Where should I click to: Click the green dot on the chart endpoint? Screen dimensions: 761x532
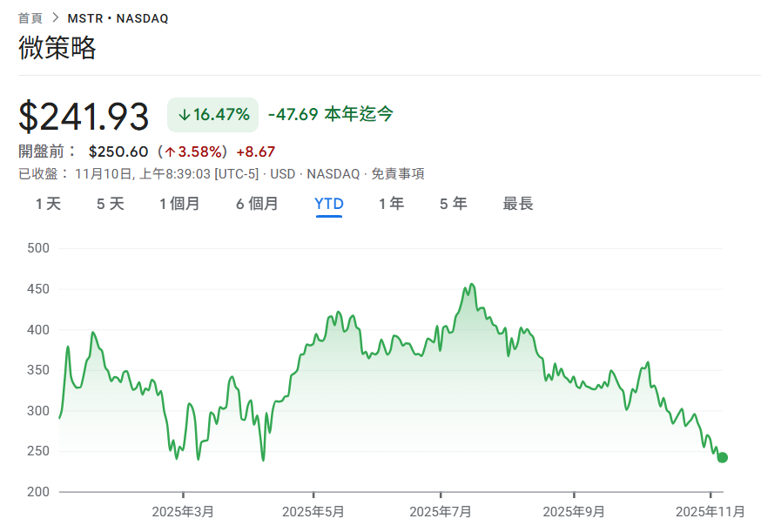pos(722,456)
